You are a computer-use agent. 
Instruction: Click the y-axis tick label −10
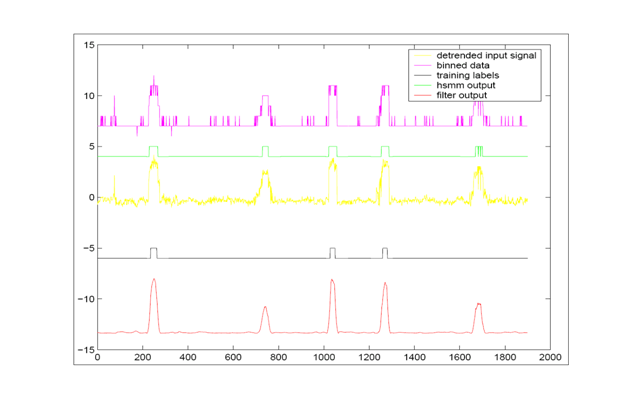(86, 299)
